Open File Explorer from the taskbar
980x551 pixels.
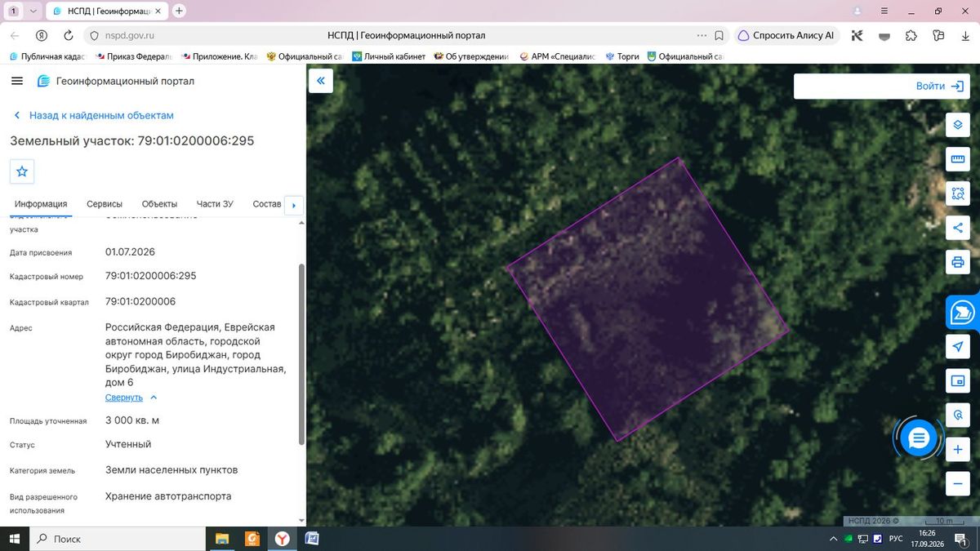[221, 539]
